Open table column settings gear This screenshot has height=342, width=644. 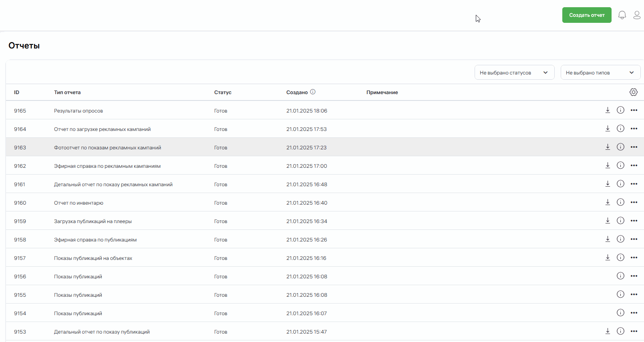[633, 92]
